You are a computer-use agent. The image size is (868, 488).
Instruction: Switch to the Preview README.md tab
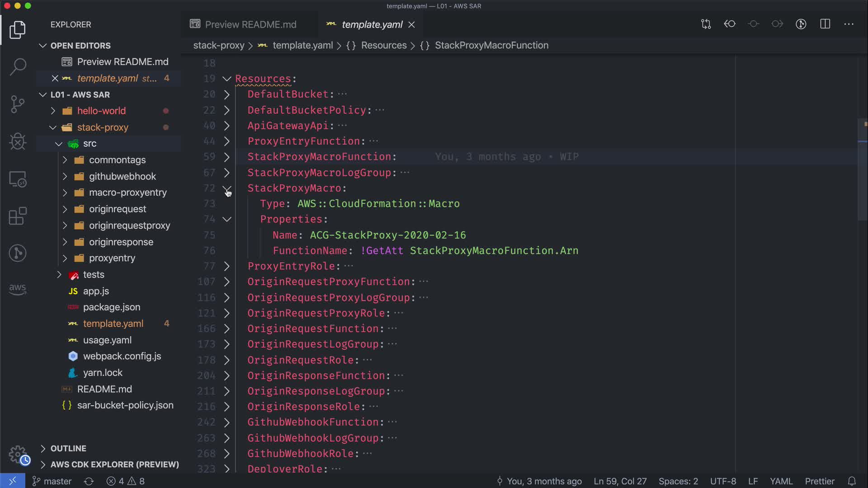(250, 24)
